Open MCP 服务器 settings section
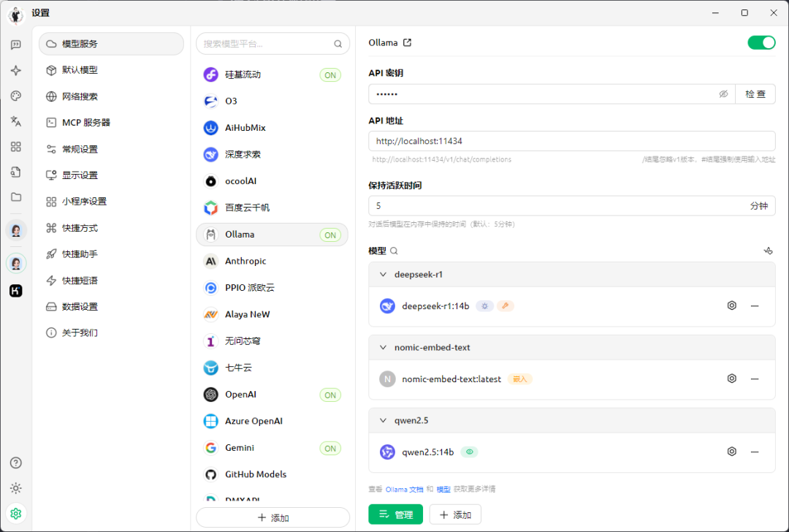Image resolution: width=789 pixels, height=532 pixels. [111, 122]
